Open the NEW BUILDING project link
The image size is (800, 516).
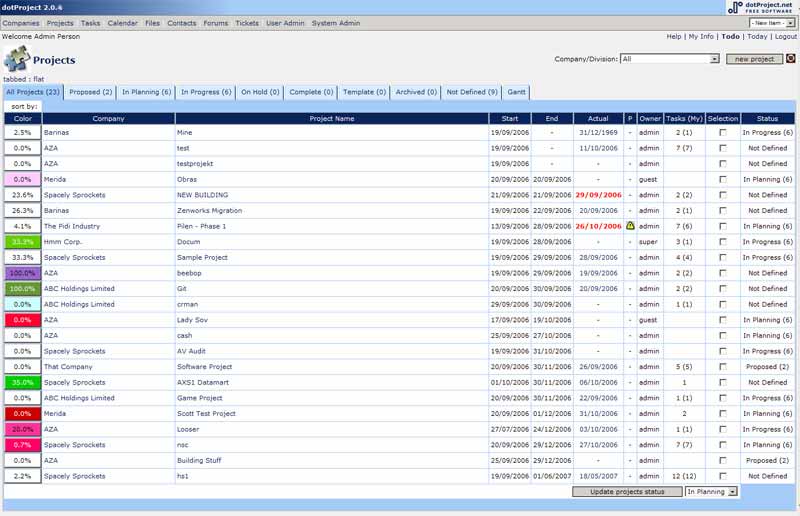point(204,195)
